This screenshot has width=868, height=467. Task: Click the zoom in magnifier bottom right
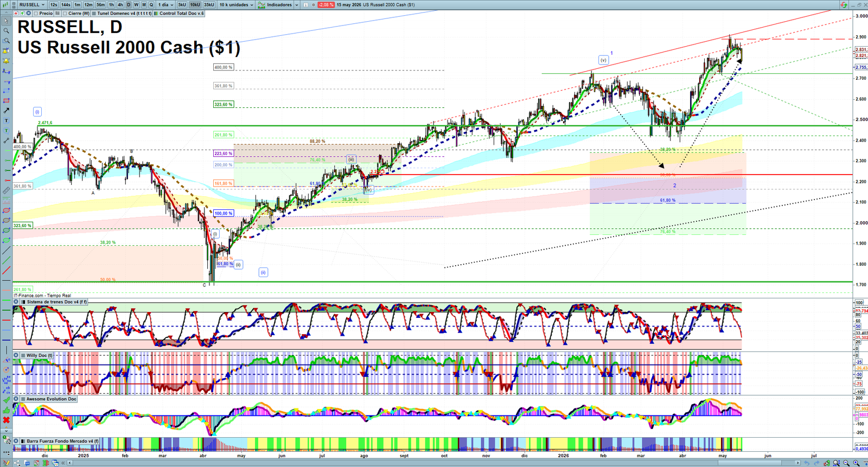pyautogui.click(x=857, y=463)
